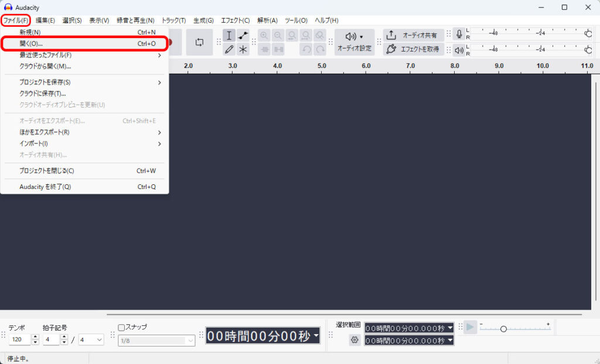The image size is (600, 364).
Task: Open the main time display format arrow
Action: pos(316,336)
